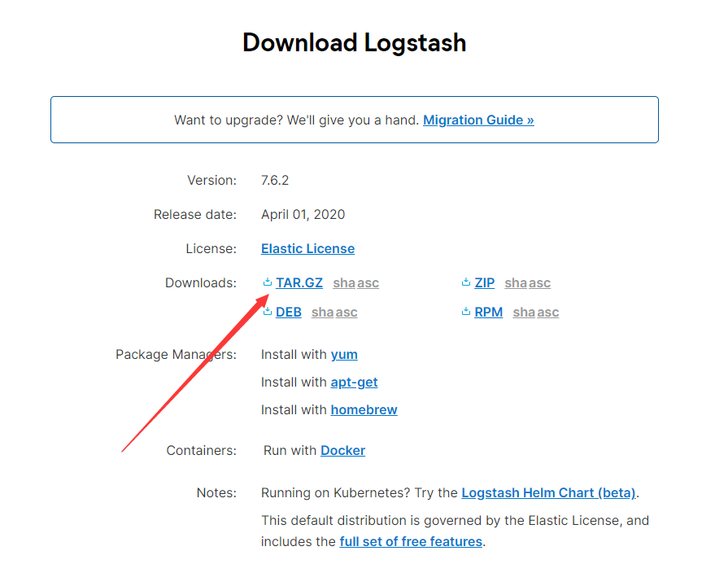Open the asc signature for RPM

coord(547,312)
